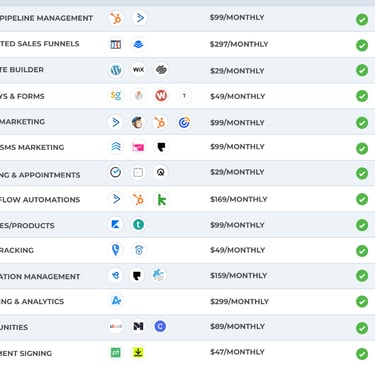Click the Kajabi blue icon in Products row
The image size is (375, 366).
116,224
